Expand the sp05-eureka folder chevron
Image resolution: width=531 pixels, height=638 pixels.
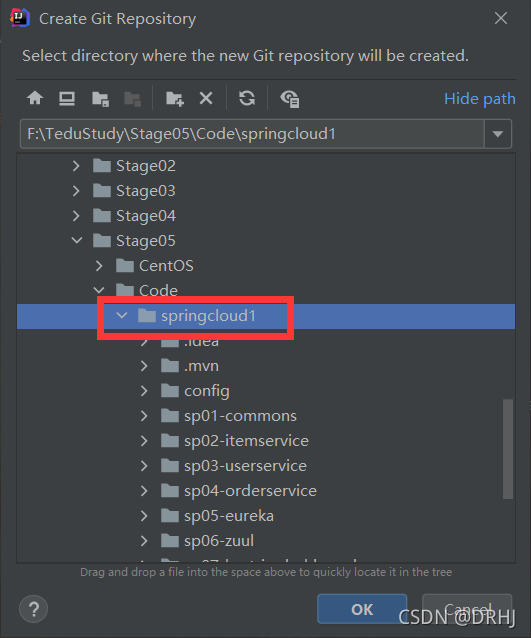(144, 516)
